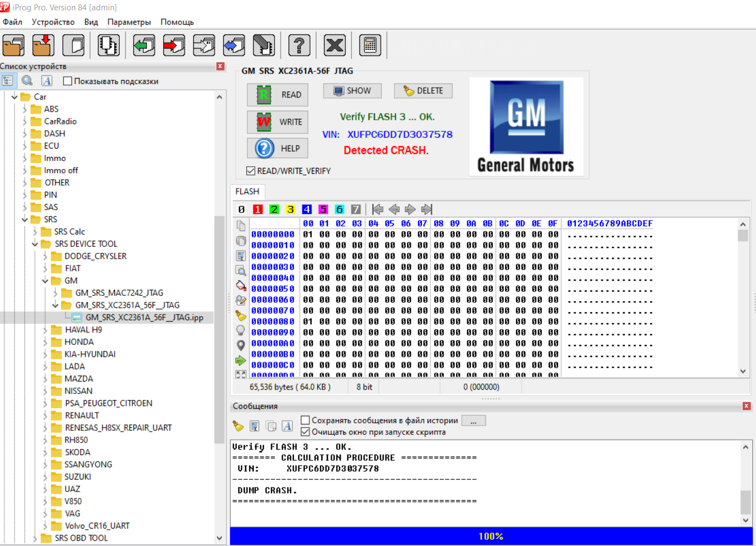Collapse the SRS folder node
Image resolution: width=756 pixels, height=546 pixels.
pyautogui.click(x=25, y=219)
